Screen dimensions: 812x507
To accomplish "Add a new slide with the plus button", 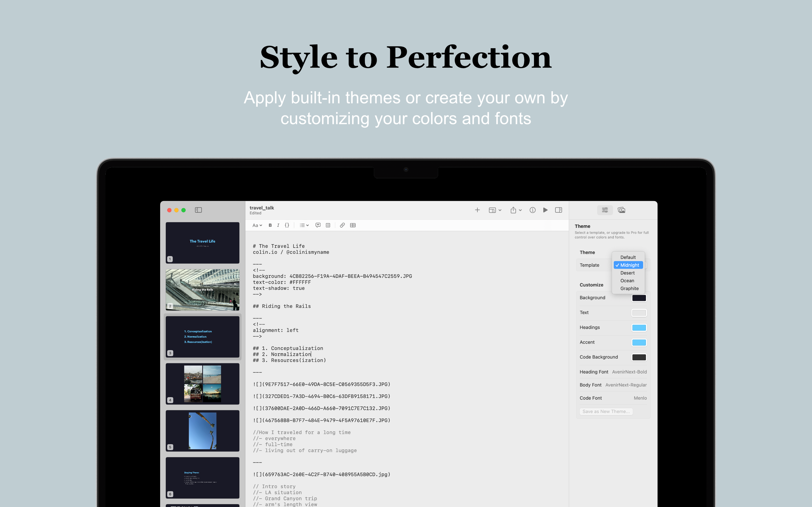I will coord(477,210).
